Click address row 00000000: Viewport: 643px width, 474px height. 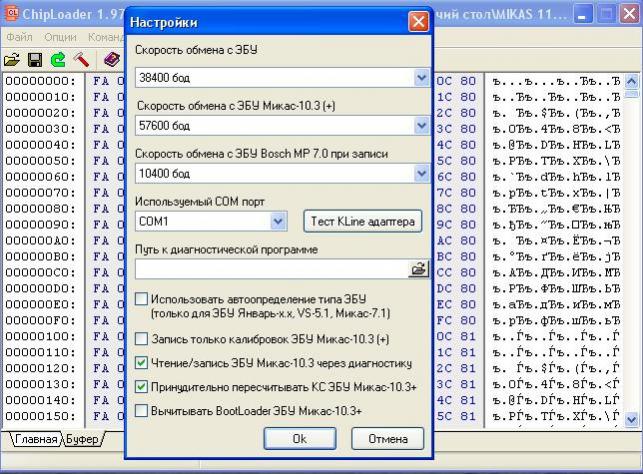[41, 81]
